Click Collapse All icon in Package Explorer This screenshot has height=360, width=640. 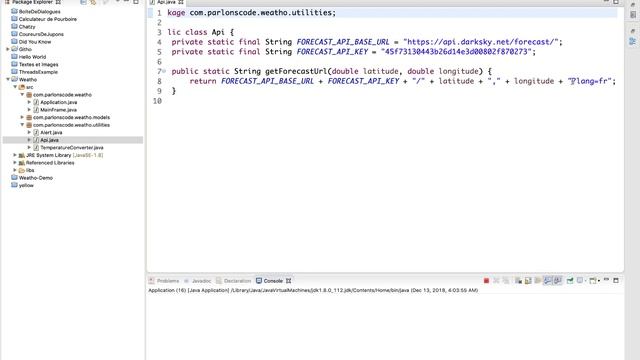pyautogui.click(x=83, y=2)
